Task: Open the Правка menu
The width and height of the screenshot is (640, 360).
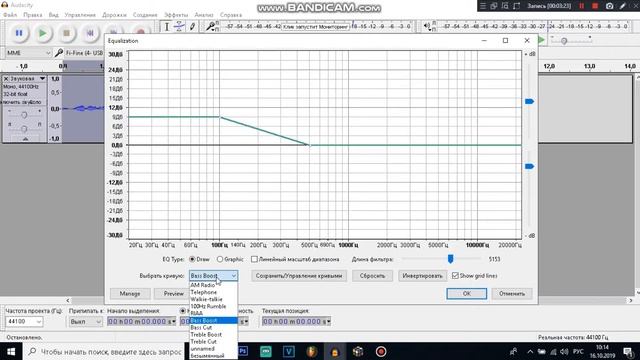Action: pos(33,15)
